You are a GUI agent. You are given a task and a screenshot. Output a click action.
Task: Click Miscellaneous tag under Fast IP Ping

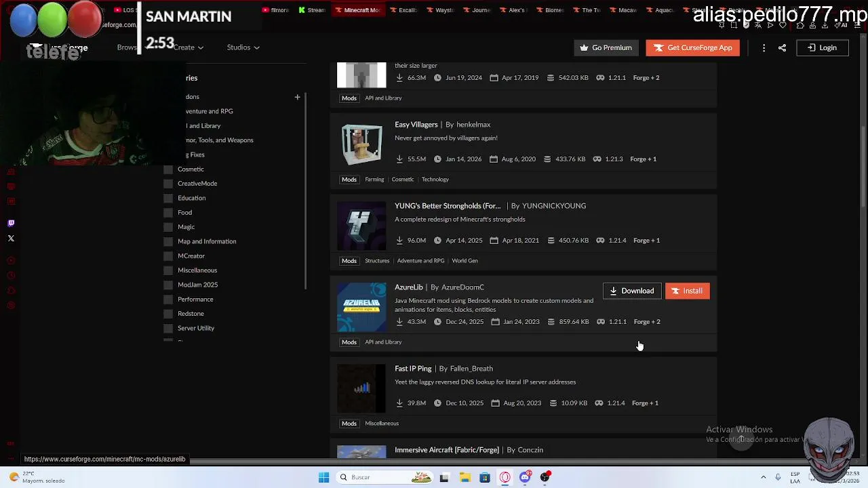click(x=382, y=424)
